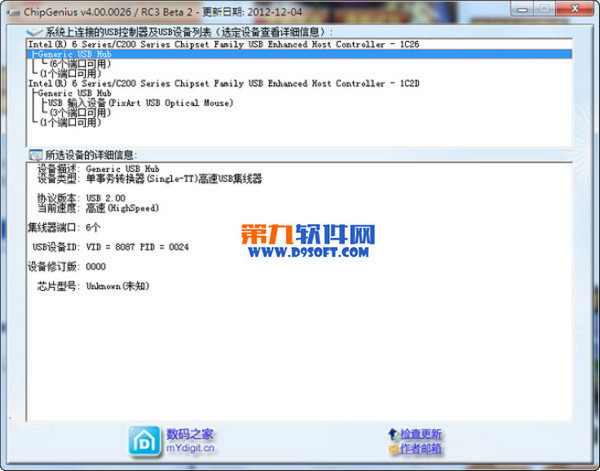
Task: Click the ChipGenius title bar app icon
Action: 14,12
